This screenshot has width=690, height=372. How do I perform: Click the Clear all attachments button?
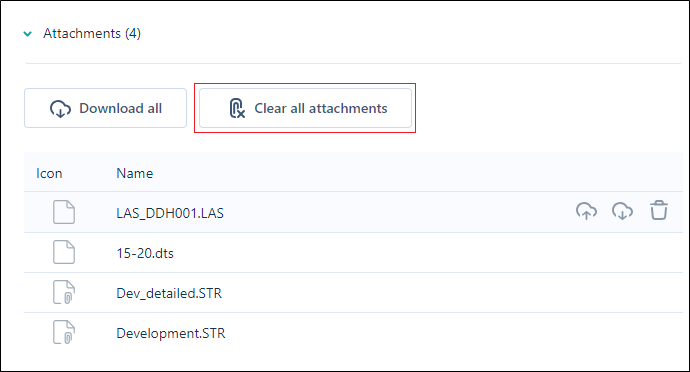click(305, 108)
